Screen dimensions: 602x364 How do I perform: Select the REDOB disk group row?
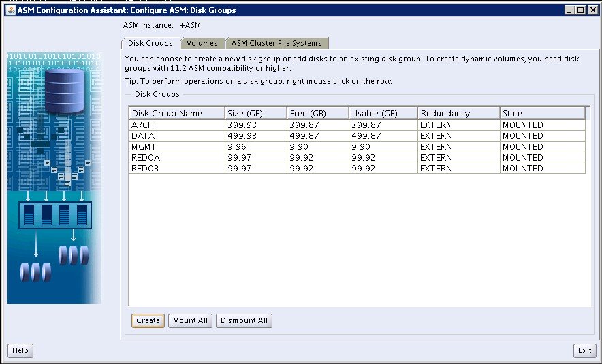click(x=357, y=168)
